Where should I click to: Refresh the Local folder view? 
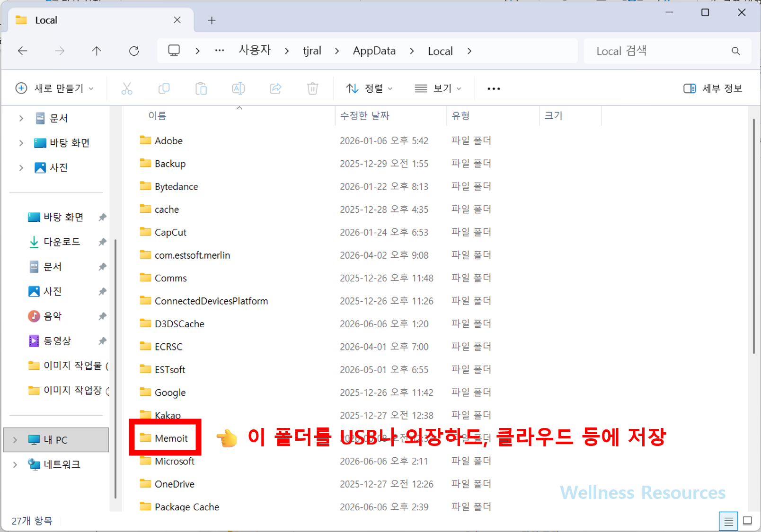[x=134, y=51]
